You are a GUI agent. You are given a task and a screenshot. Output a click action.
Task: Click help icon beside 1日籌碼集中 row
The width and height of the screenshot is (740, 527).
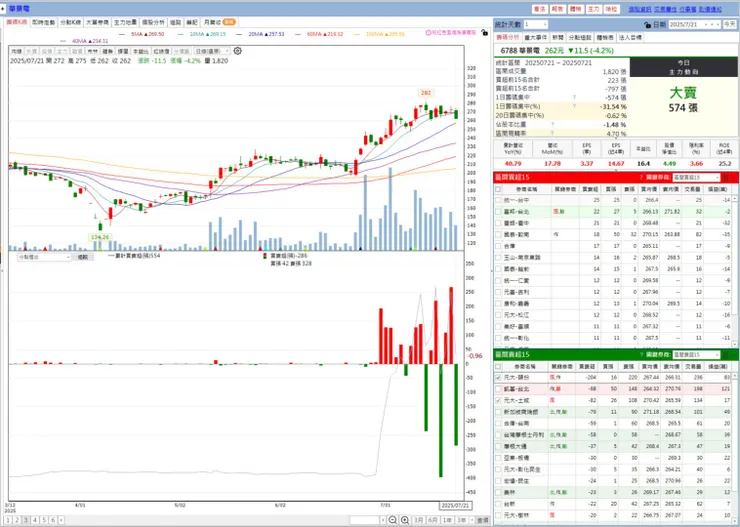pyautogui.click(x=574, y=97)
